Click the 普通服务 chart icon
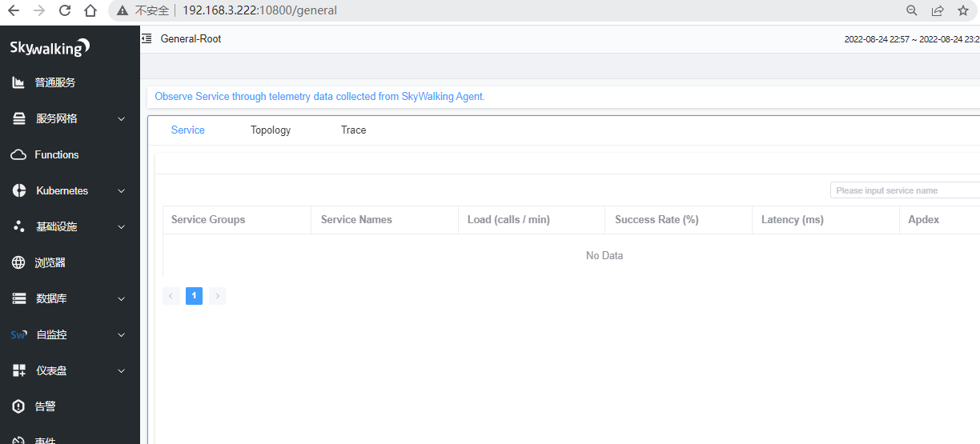The image size is (980, 444). click(19, 82)
